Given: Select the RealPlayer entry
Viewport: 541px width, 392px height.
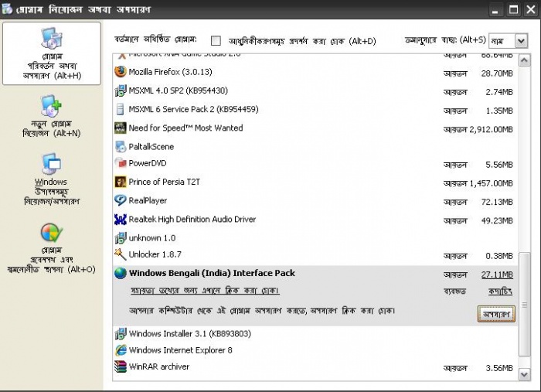Looking at the screenshot, I should [x=148, y=200].
